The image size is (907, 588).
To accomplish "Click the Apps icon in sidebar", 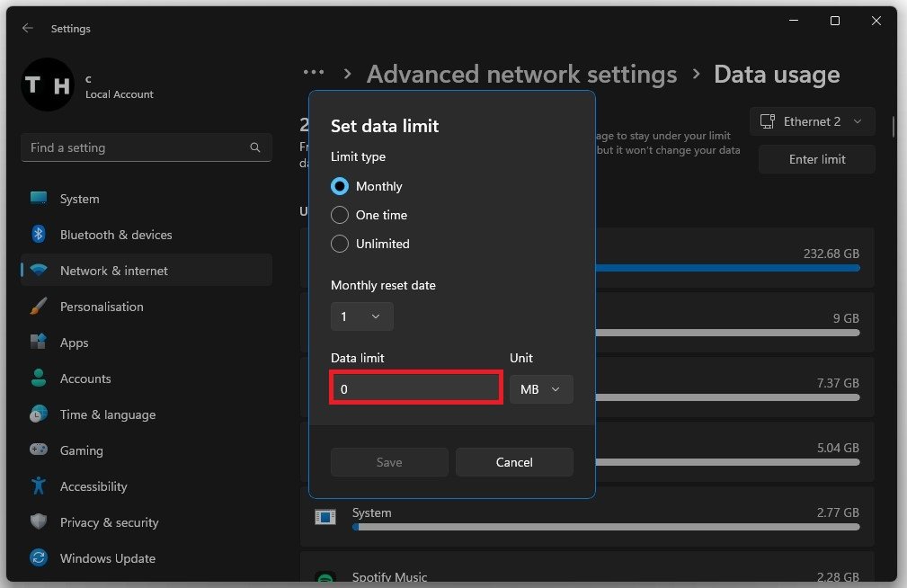I will [39, 343].
